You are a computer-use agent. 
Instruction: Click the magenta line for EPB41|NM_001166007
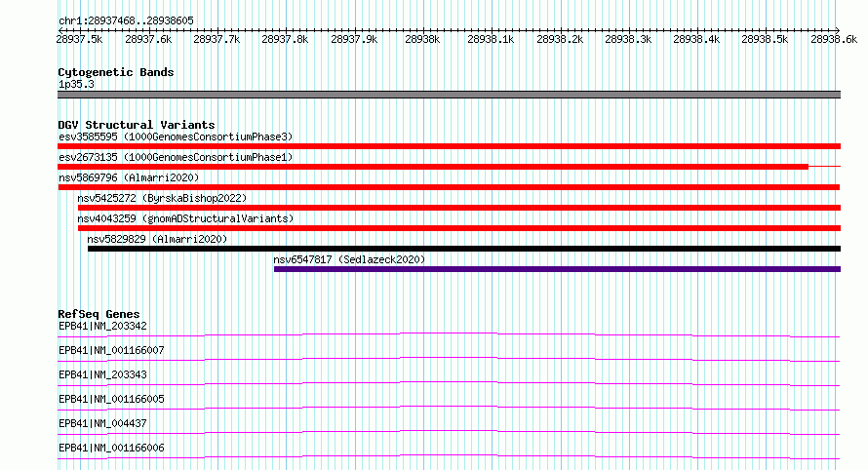[449, 359]
